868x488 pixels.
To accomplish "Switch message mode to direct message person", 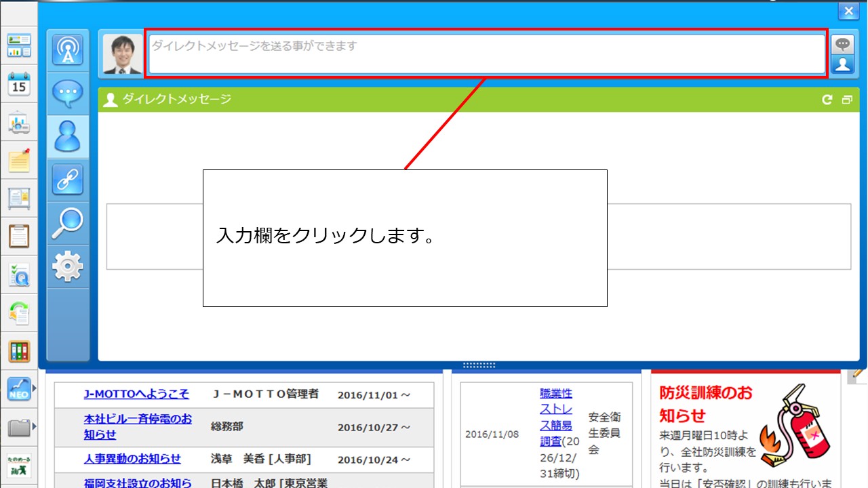I will click(x=843, y=64).
